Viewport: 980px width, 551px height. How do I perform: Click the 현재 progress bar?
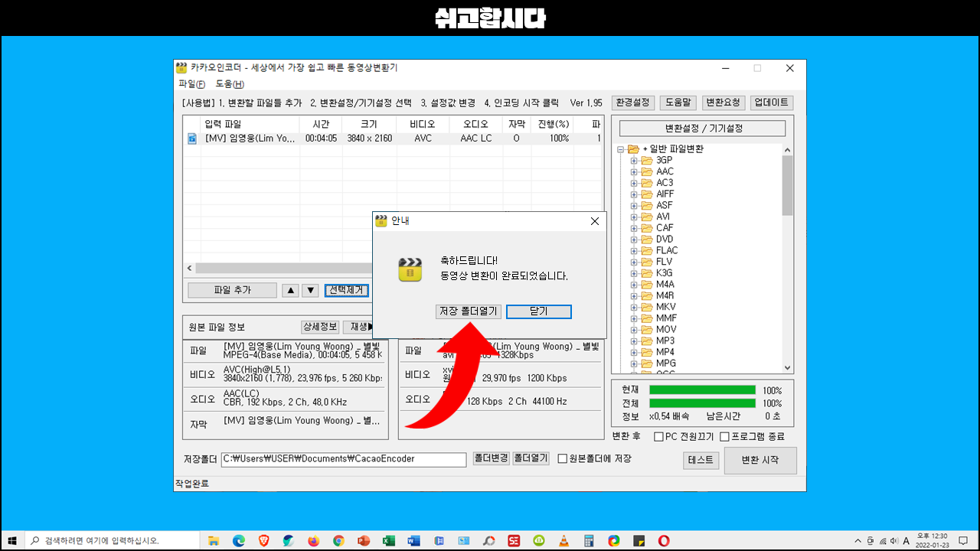tap(702, 390)
